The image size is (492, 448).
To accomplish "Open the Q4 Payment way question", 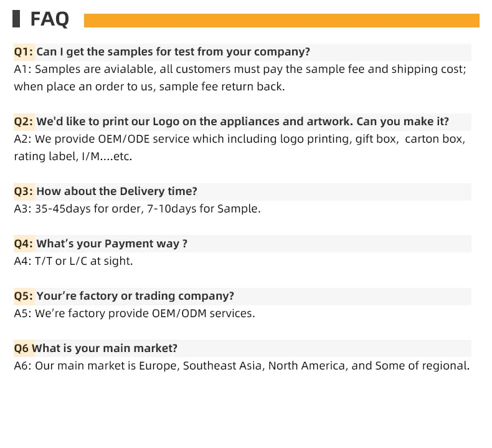I will [x=111, y=244].
